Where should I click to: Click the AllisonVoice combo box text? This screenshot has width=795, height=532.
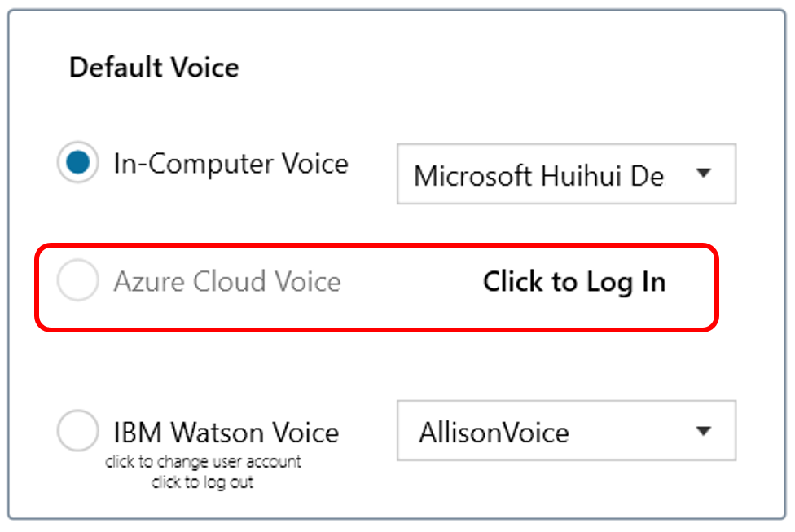pyautogui.click(x=494, y=432)
